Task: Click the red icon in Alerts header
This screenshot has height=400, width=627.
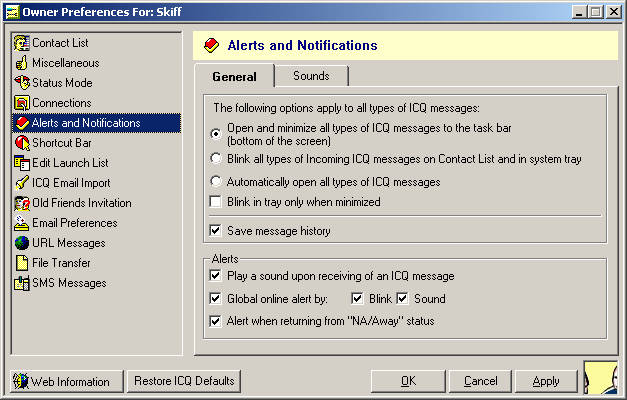Action: [211, 45]
